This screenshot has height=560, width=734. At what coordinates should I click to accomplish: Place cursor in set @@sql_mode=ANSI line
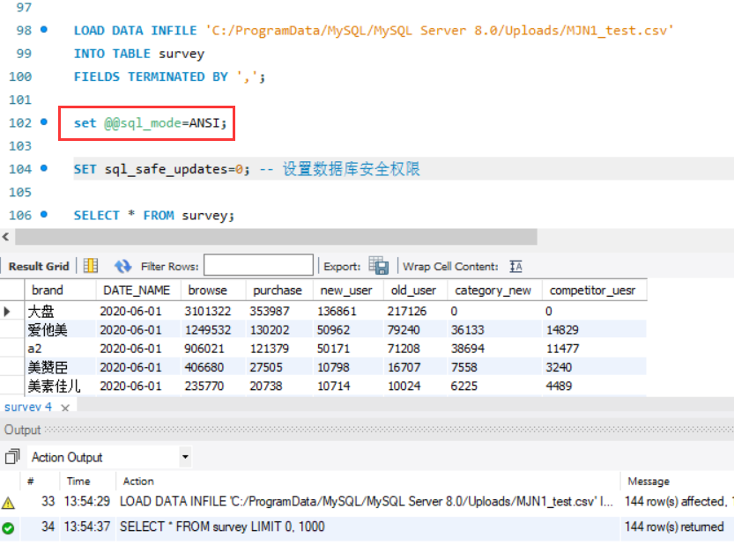(150, 123)
